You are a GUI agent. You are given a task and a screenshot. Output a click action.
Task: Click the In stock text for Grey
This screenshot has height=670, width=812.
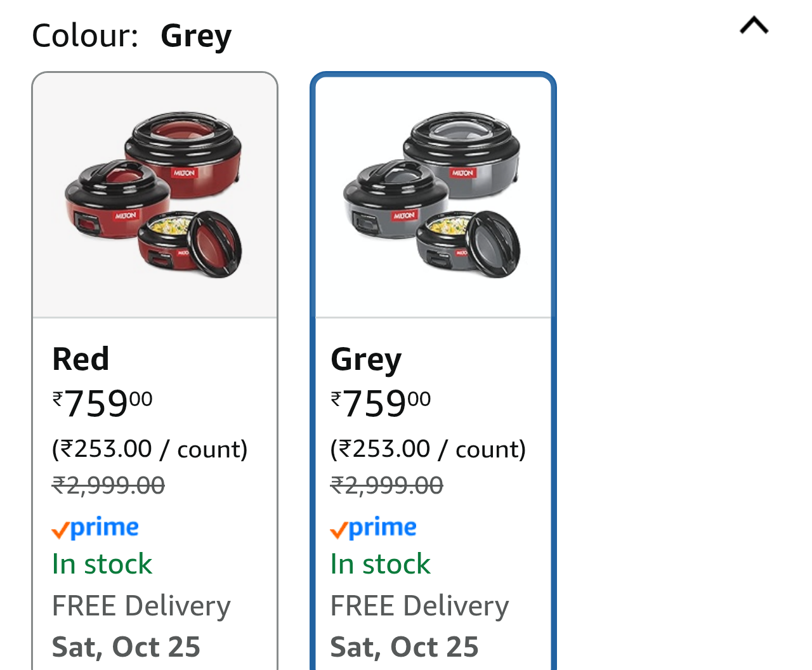[380, 563]
